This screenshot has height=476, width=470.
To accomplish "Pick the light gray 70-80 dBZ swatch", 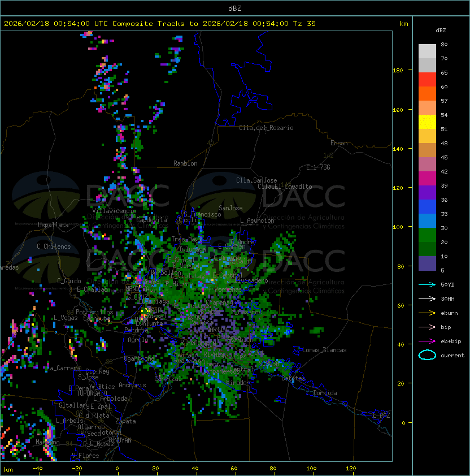I will click(427, 51).
